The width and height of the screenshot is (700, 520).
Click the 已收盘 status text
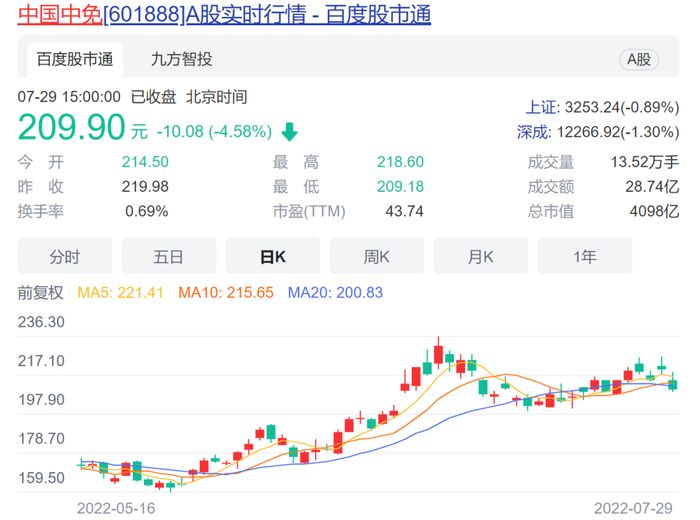pos(154,97)
